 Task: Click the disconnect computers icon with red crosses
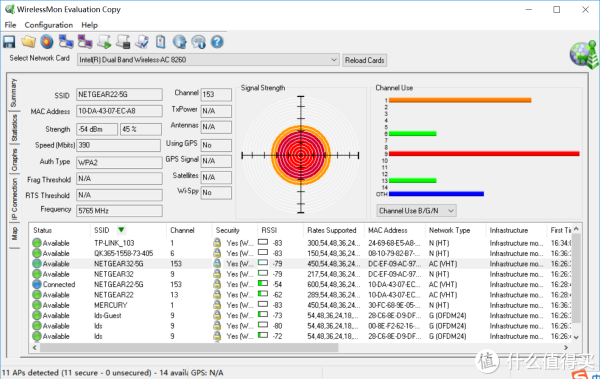tap(85, 42)
